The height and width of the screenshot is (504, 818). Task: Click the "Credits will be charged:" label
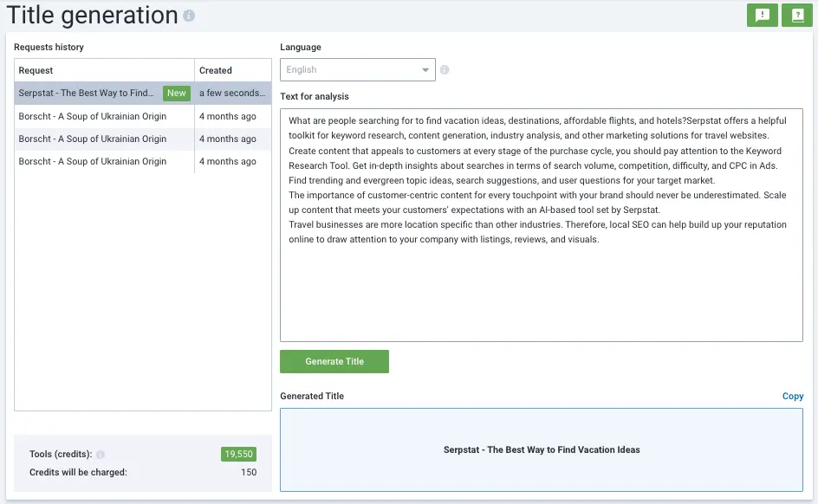[x=78, y=473]
